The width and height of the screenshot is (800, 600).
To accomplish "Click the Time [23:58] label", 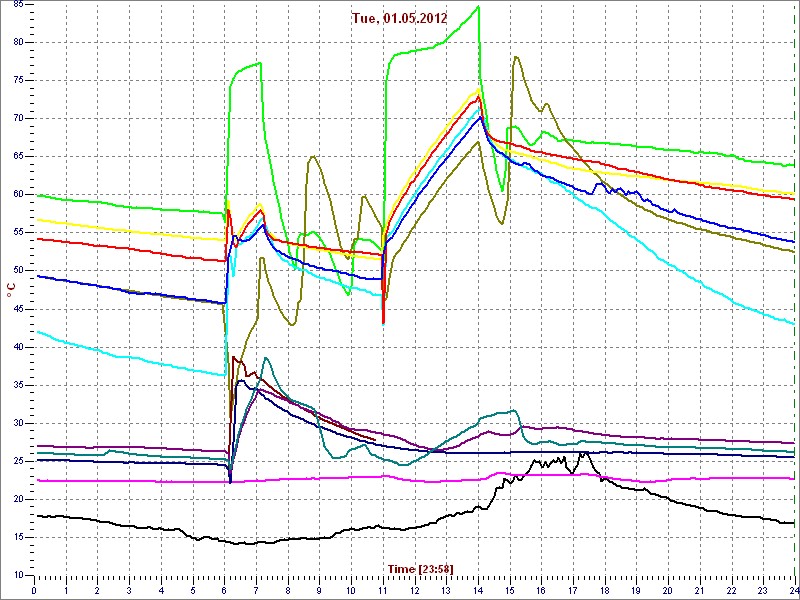I will [x=421, y=569].
